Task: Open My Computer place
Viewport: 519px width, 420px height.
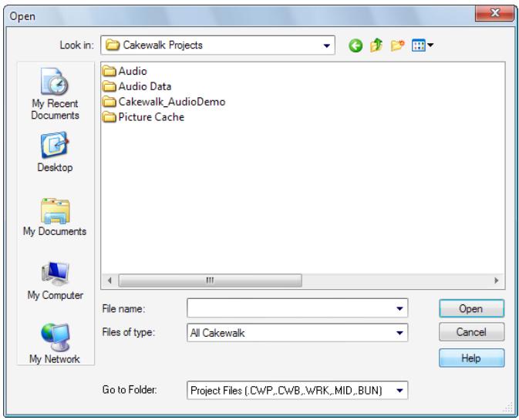Action: pos(55,281)
